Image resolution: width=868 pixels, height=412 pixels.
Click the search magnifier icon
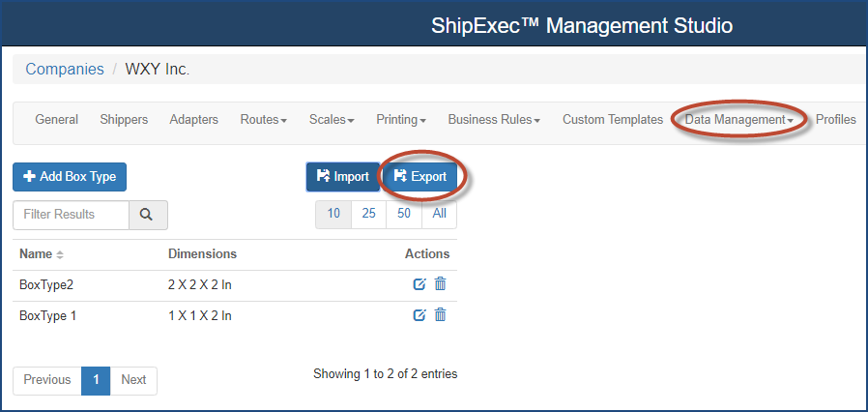point(147,215)
